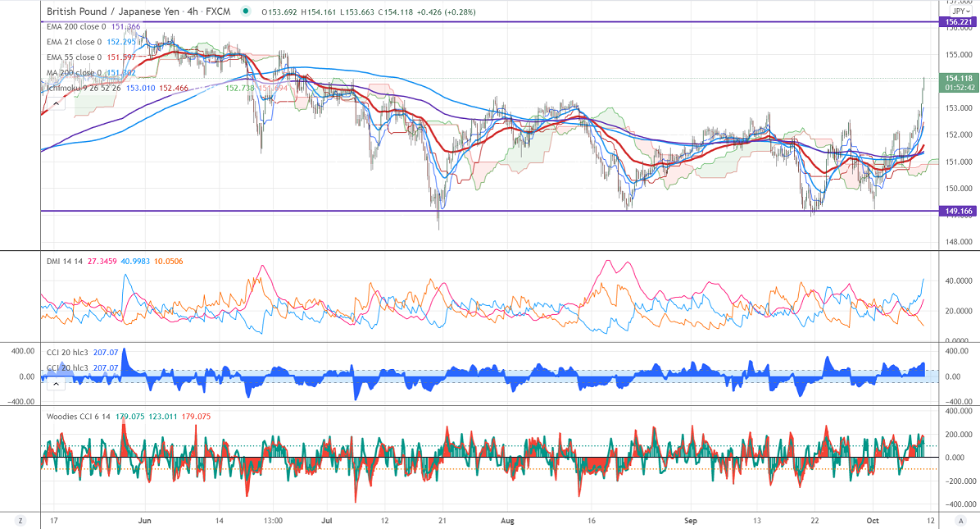
Task: Click the green market status dot
Action: [247, 11]
